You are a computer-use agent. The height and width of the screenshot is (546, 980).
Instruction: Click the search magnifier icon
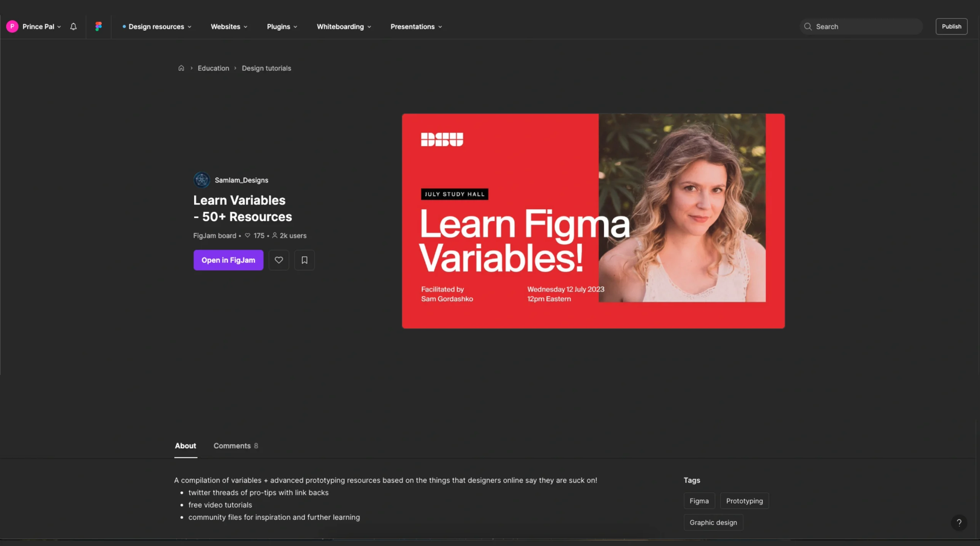coord(808,26)
